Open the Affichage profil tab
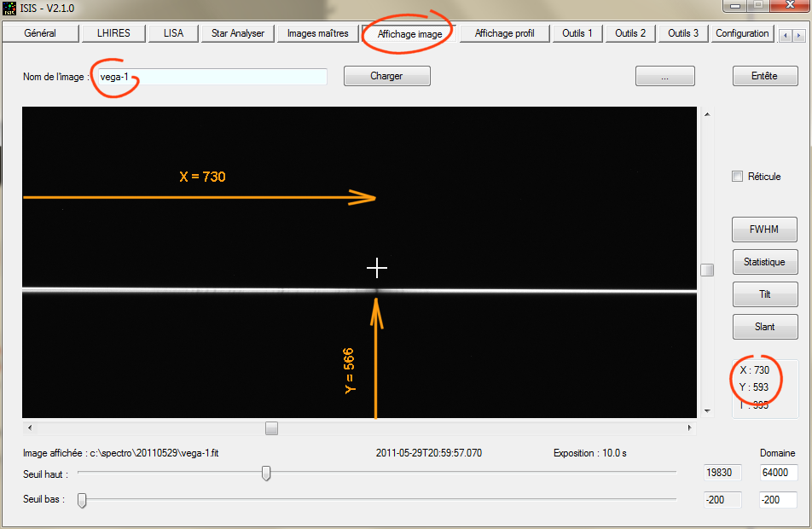812x529 pixels. 504,34
